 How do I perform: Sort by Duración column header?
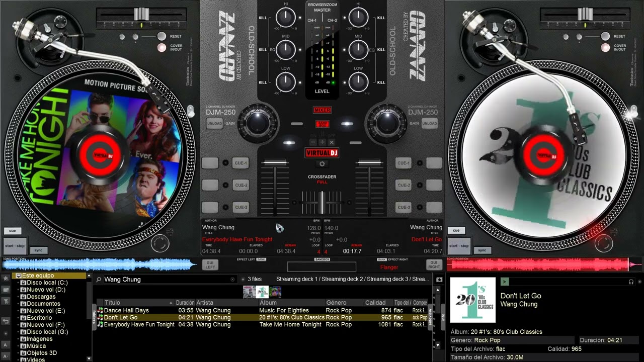coord(185,303)
